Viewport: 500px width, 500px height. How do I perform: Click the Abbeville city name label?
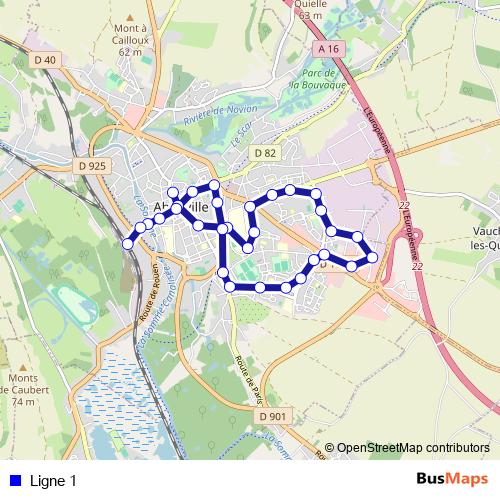[181, 207]
